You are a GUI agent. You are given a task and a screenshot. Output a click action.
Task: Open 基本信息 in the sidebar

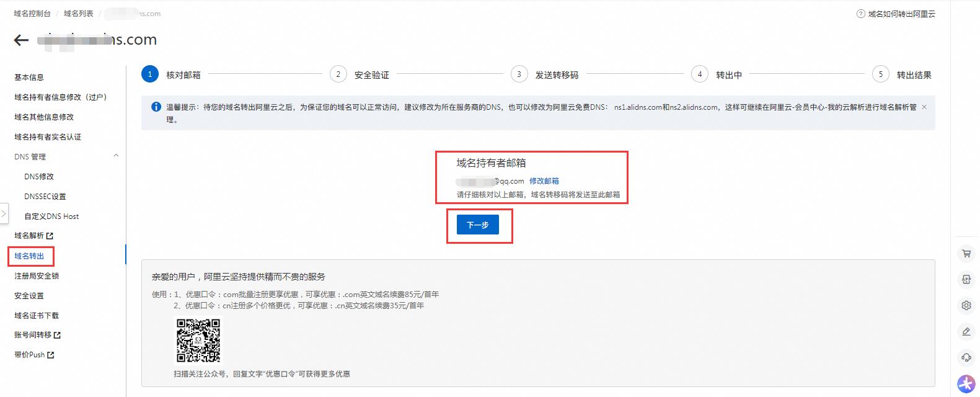[x=29, y=78]
